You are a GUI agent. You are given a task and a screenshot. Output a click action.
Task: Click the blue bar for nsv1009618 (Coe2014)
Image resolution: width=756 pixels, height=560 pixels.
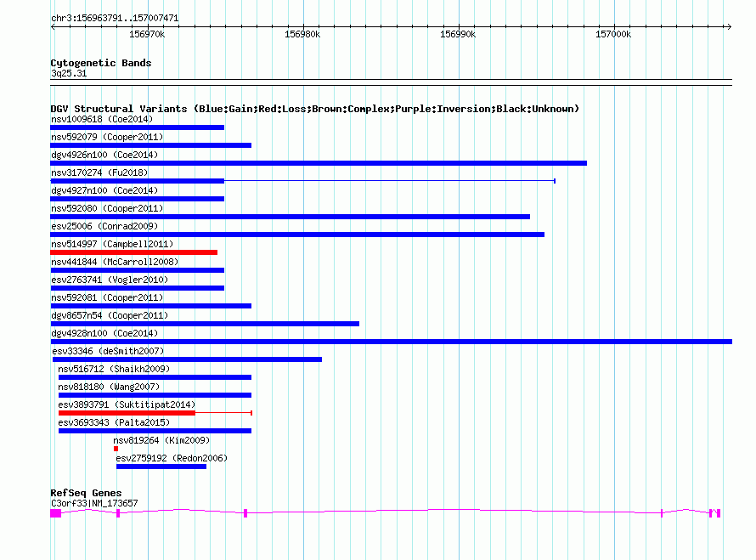(x=137, y=127)
